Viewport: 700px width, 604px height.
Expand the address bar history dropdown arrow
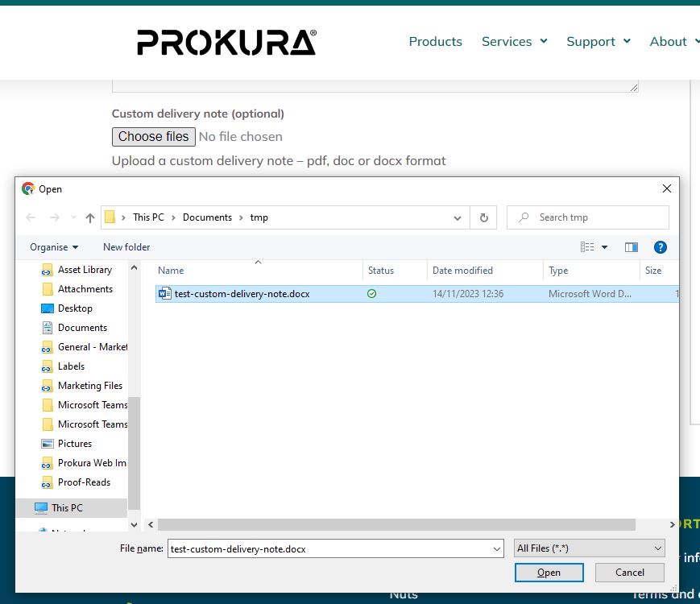point(458,218)
